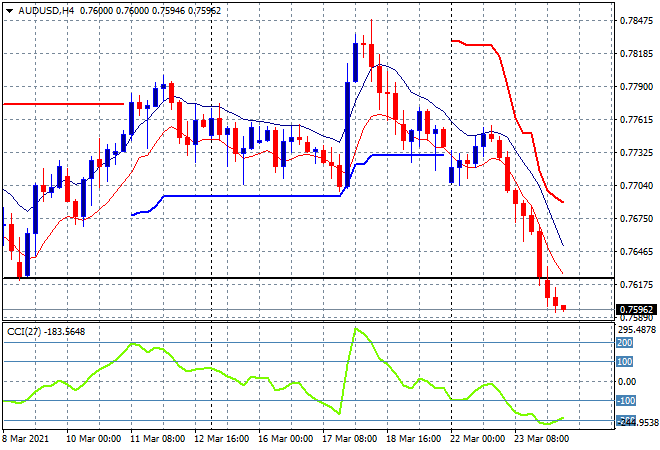The image size is (660, 450).
Task: Click the CCI level 200 label
Action: 625,343
